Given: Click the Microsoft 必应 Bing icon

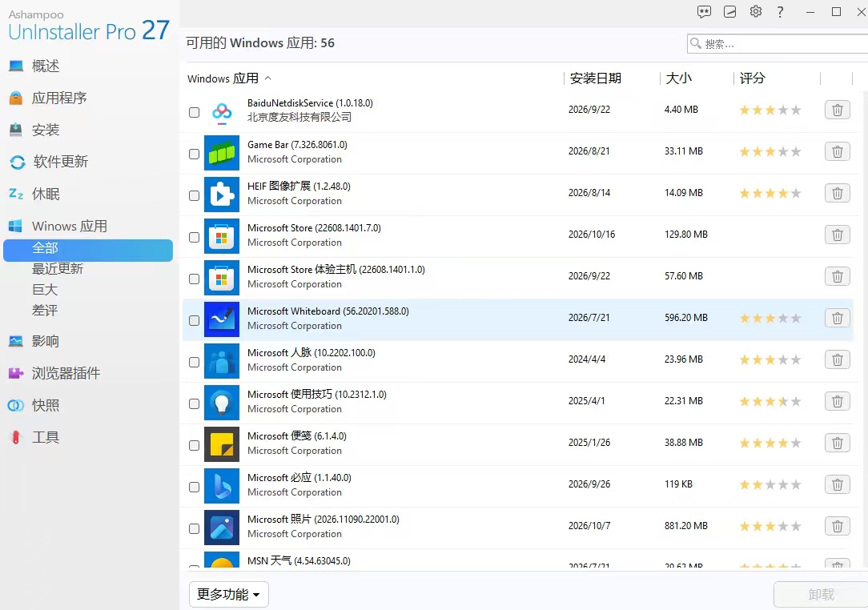Looking at the screenshot, I should 222,485.
